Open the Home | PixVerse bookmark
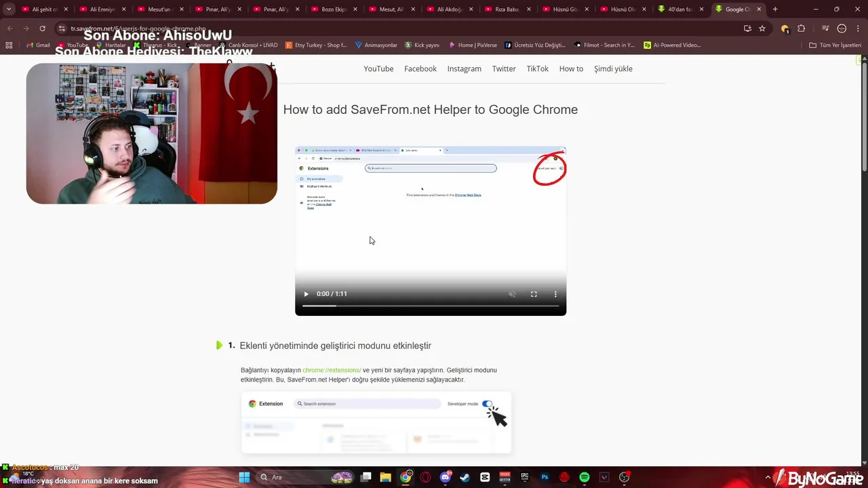 (473, 45)
